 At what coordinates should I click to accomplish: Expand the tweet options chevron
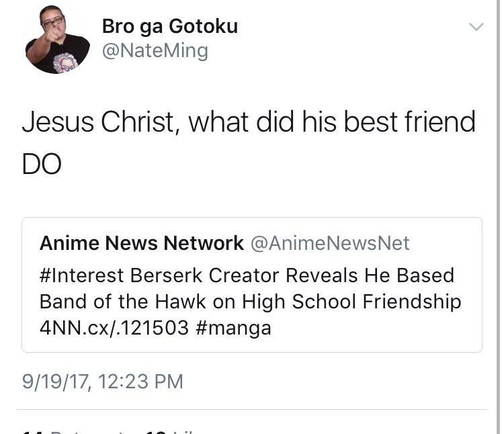[x=476, y=27]
